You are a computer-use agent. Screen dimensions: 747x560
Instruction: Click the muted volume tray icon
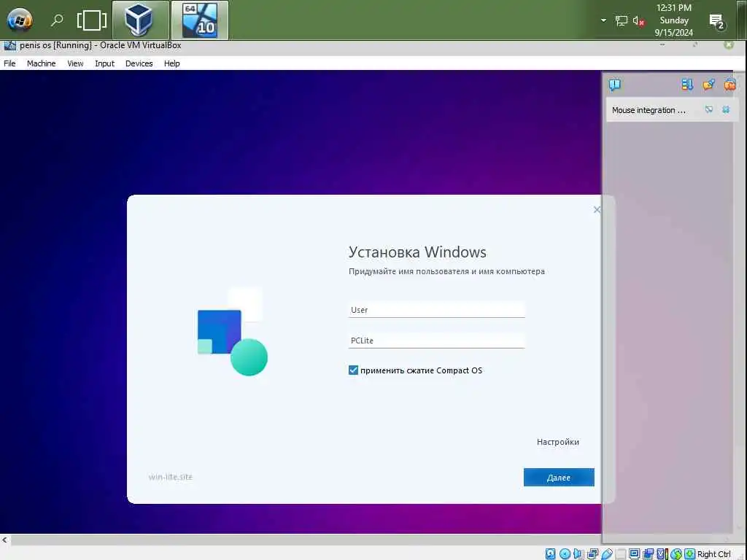pyautogui.click(x=638, y=20)
